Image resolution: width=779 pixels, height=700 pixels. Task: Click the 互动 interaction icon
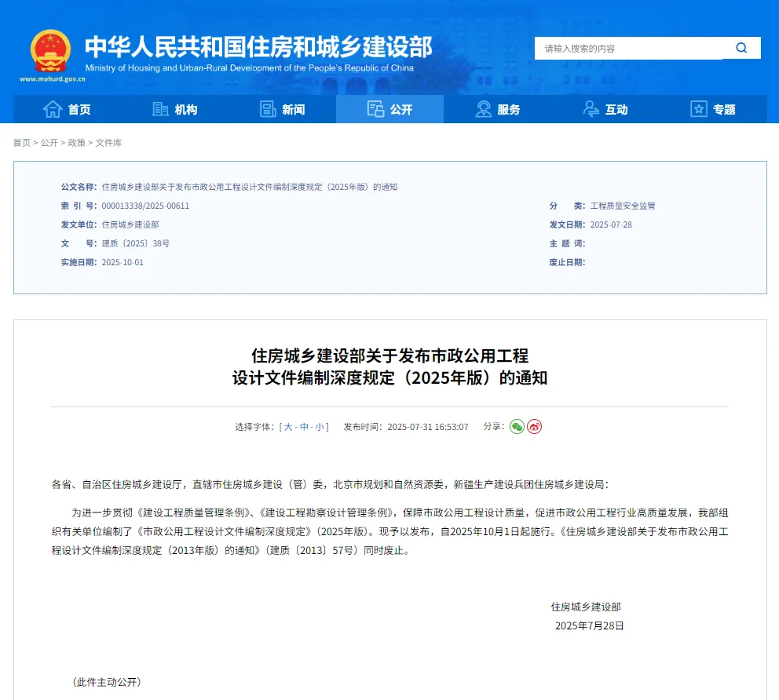[x=591, y=109]
